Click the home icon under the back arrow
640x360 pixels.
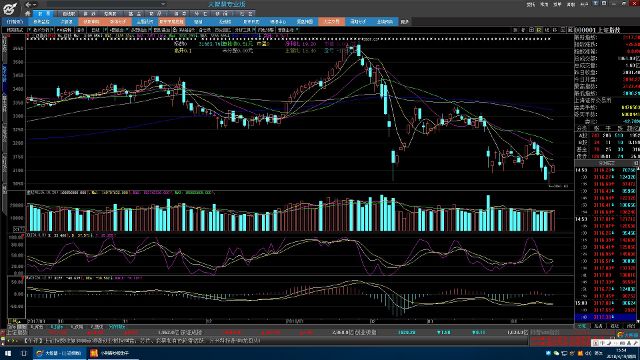click(x=28, y=13)
